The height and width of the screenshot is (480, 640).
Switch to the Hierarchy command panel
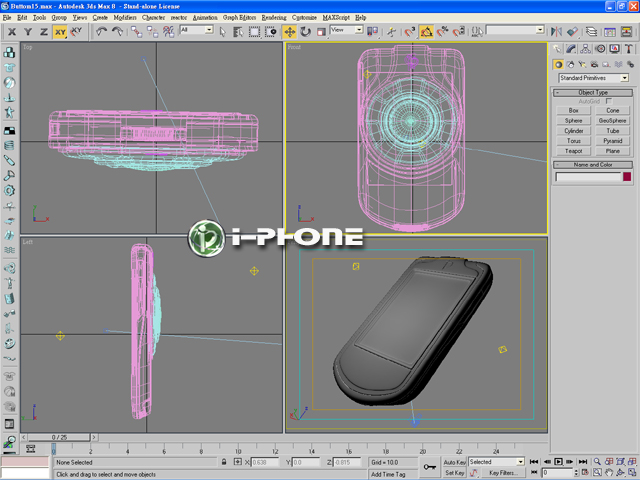(585, 49)
